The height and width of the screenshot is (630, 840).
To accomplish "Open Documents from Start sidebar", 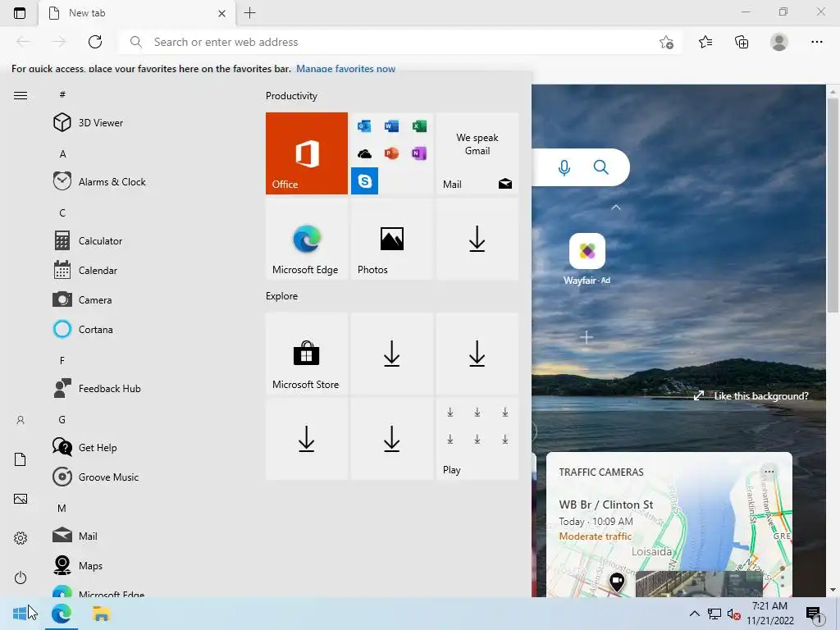I will tap(21, 459).
